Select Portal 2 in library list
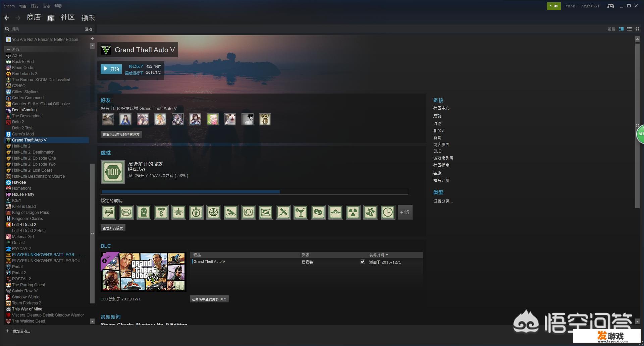This screenshot has width=644, height=346. click(x=19, y=273)
